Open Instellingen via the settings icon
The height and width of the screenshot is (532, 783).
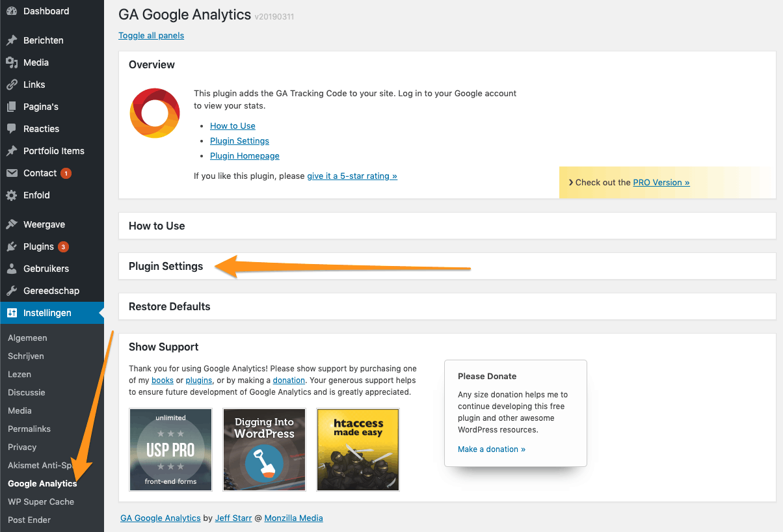click(x=14, y=313)
